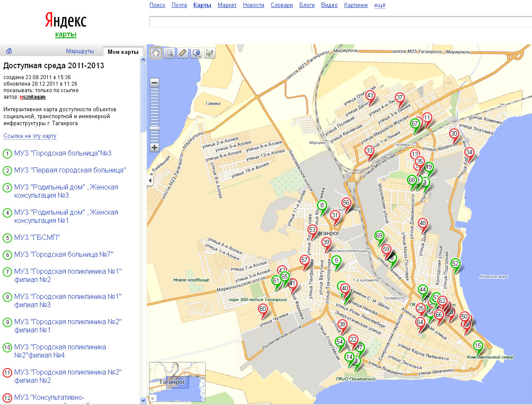
Task: Open the Словари link
Action: tap(282, 5)
